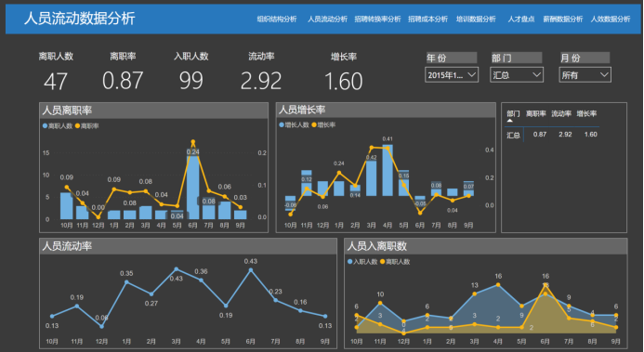The height and width of the screenshot is (352, 644).
Task: Sort the table by 流动率 column header
Action: pos(561,113)
